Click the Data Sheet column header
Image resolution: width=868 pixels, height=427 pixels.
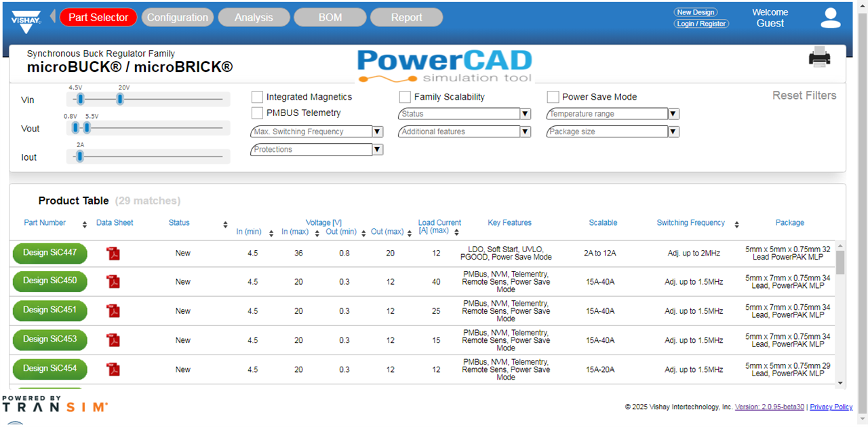pos(115,223)
